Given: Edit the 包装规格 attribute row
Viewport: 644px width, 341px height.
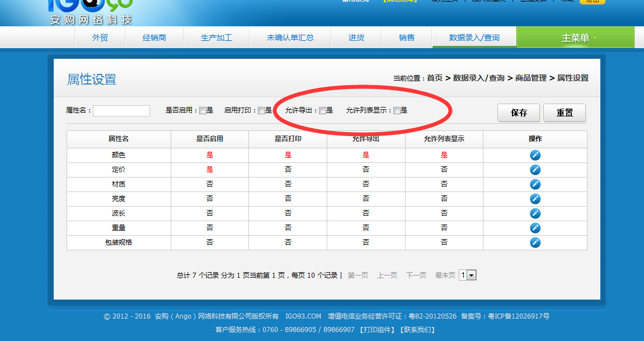Looking at the screenshot, I should coord(535,242).
